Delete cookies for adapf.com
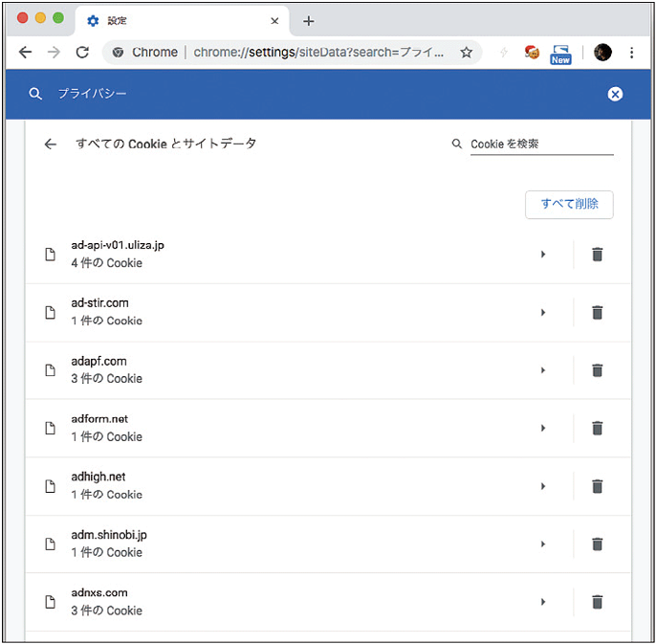The image size is (656, 644). click(x=597, y=370)
